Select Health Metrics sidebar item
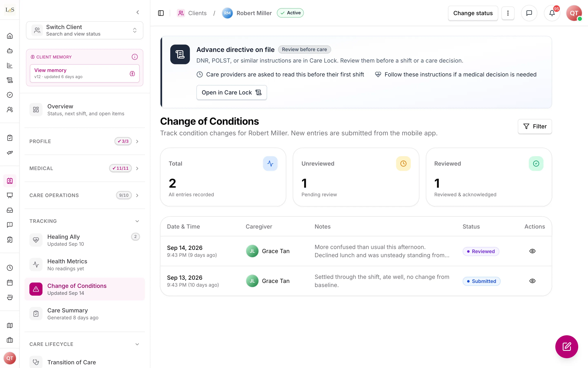This screenshot has width=588, height=368. [x=85, y=265]
